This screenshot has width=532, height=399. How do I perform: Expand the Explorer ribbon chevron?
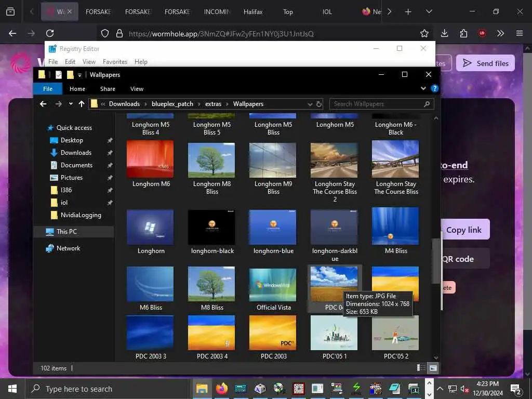[423, 88]
